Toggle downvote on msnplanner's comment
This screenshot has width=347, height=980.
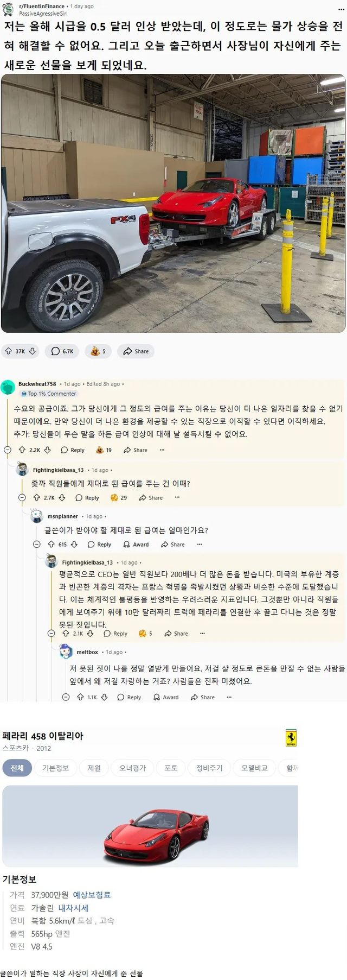pos(74,545)
